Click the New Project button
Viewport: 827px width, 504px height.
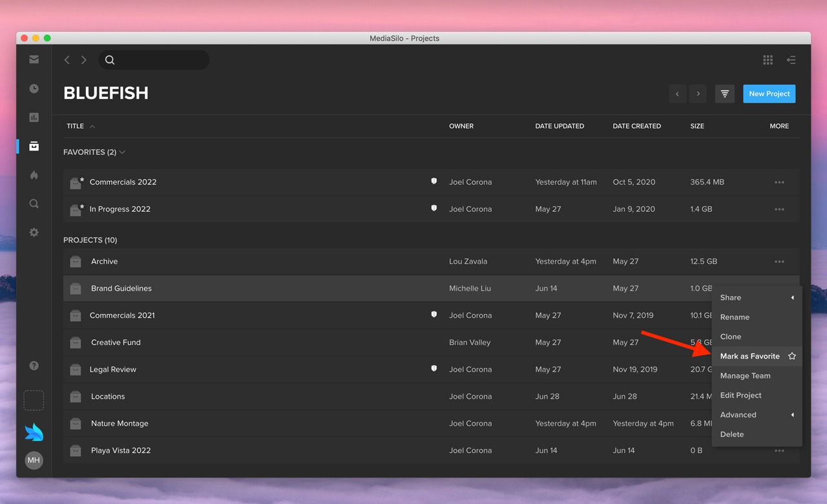(769, 94)
